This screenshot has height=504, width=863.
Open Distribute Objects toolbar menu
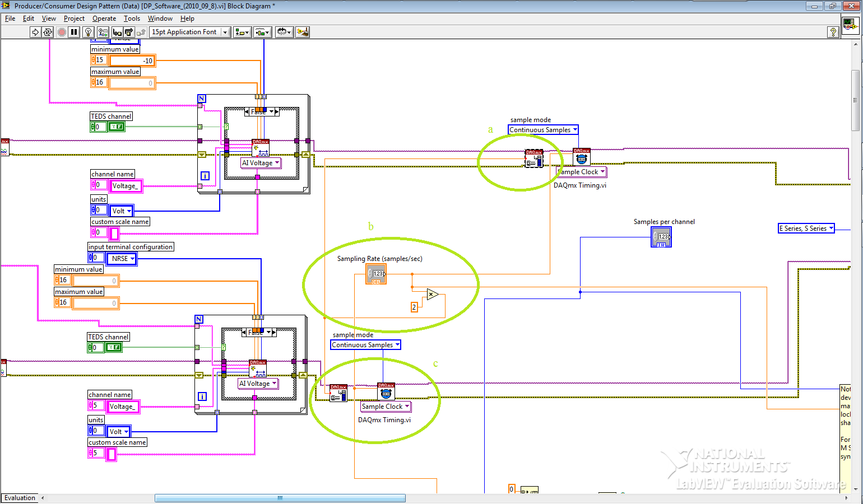262,32
